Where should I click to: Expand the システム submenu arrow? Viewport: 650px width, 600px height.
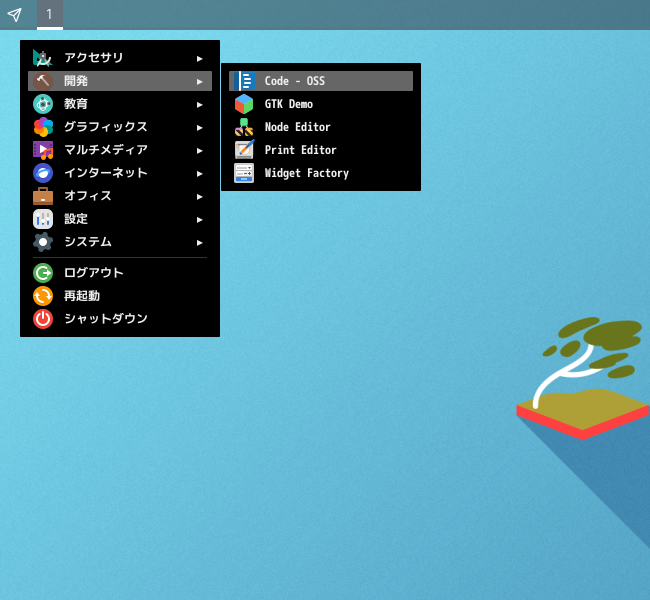200,242
